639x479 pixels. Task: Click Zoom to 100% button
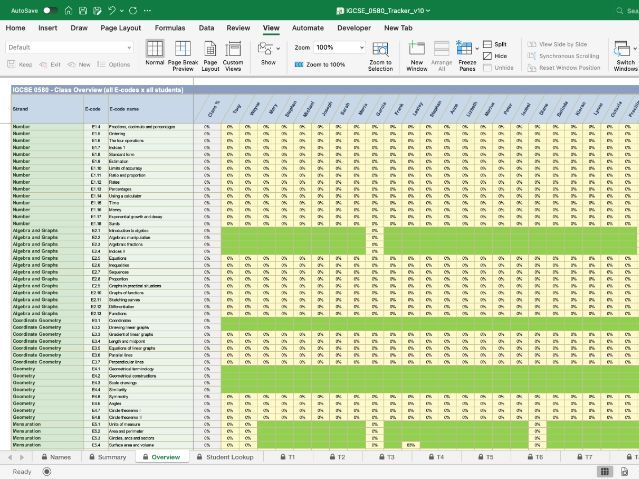coord(320,64)
